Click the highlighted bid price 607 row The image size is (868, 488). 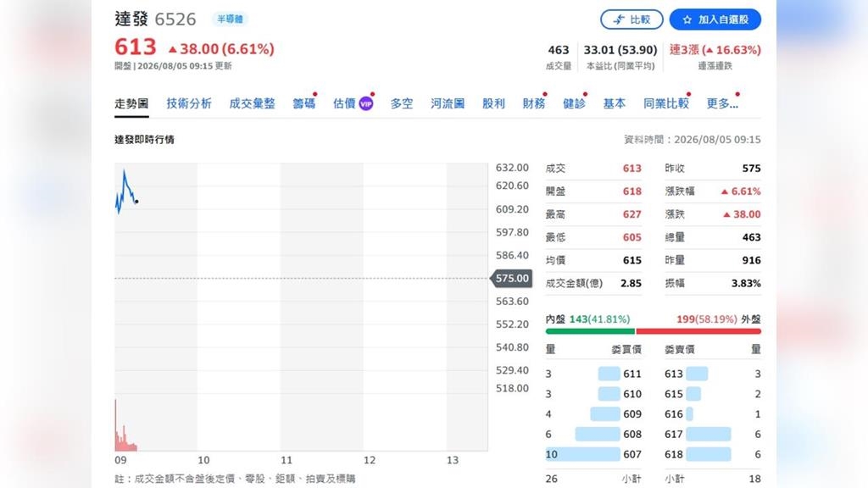(x=593, y=454)
